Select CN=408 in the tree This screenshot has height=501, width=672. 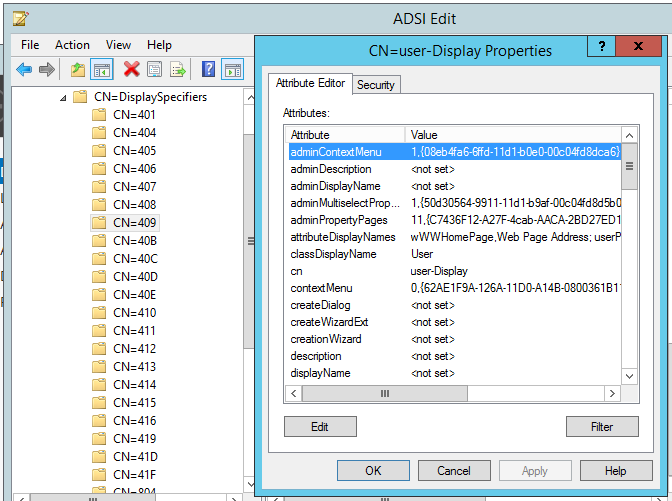pos(135,205)
